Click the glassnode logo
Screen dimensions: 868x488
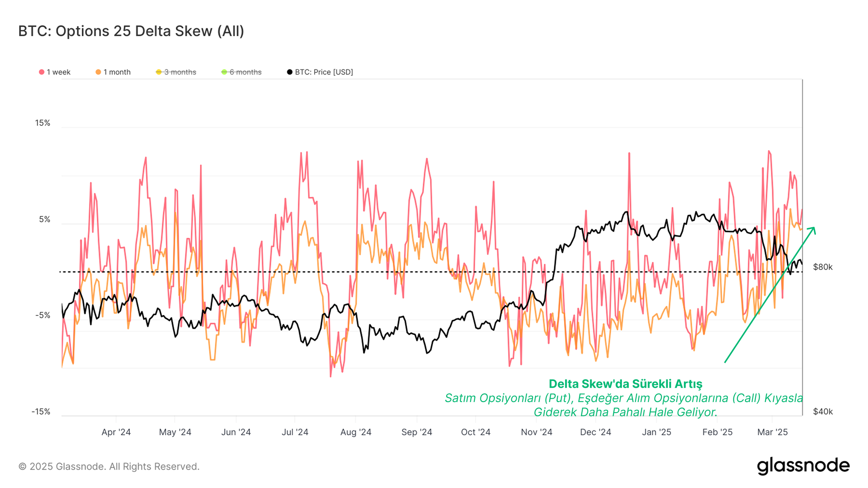(x=803, y=466)
